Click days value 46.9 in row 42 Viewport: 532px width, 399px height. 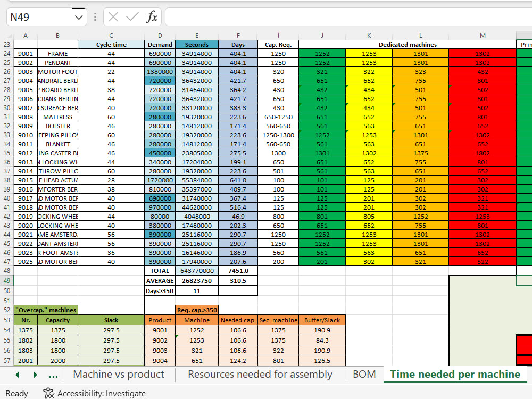pyautogui.click(x=238, y=217)
